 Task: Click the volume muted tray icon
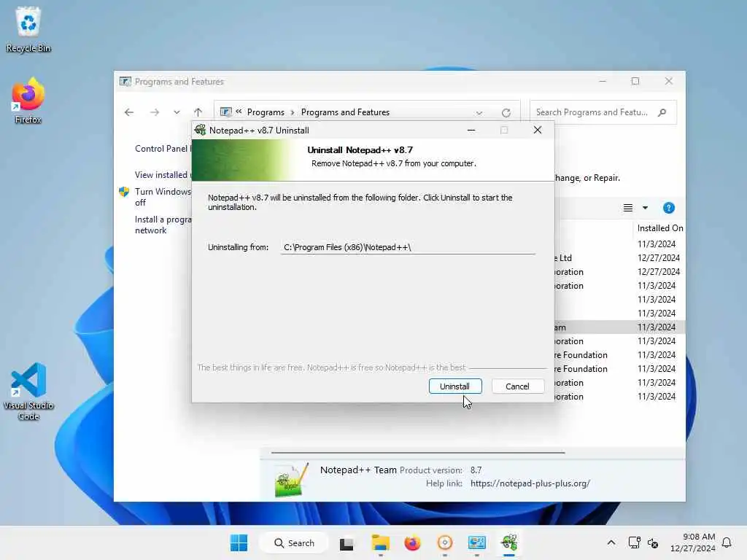[653, 542]
